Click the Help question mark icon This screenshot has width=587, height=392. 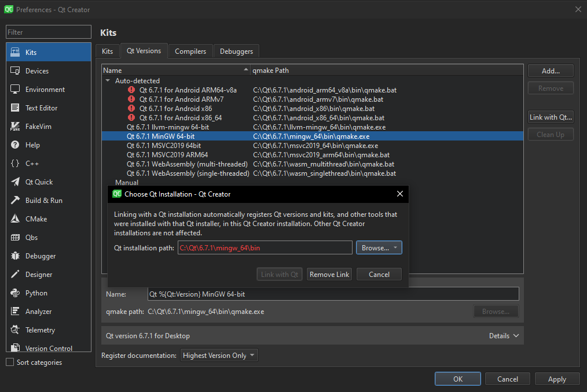point(15,145)
